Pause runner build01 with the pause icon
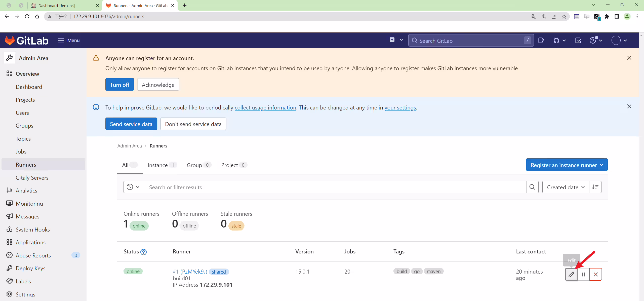 click(x=583, y=274)
